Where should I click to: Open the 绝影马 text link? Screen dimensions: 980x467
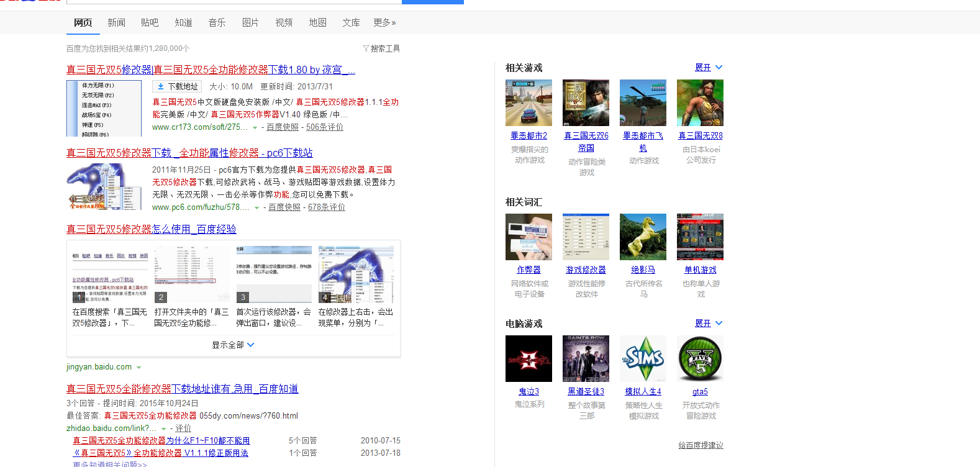pyautogui.click(x=643, y=270)
